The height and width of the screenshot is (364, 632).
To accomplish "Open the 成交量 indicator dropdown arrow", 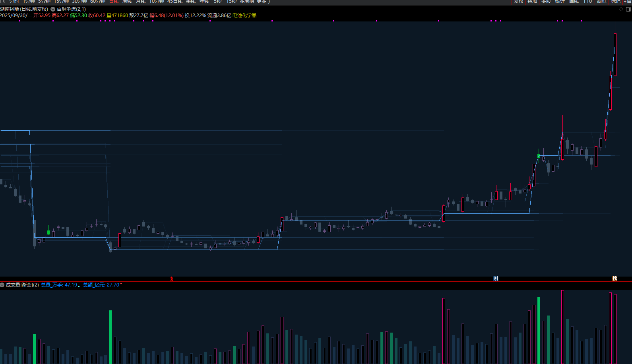I will tap(2, 285).
